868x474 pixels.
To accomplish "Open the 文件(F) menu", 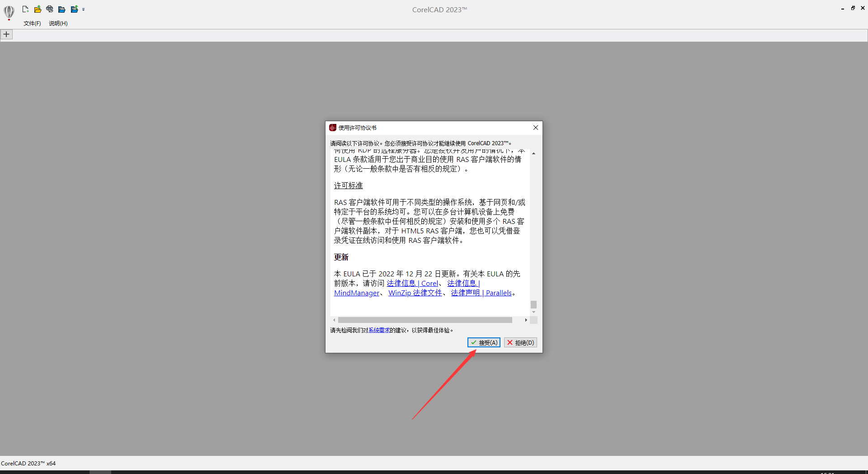I will coord(32,24).
